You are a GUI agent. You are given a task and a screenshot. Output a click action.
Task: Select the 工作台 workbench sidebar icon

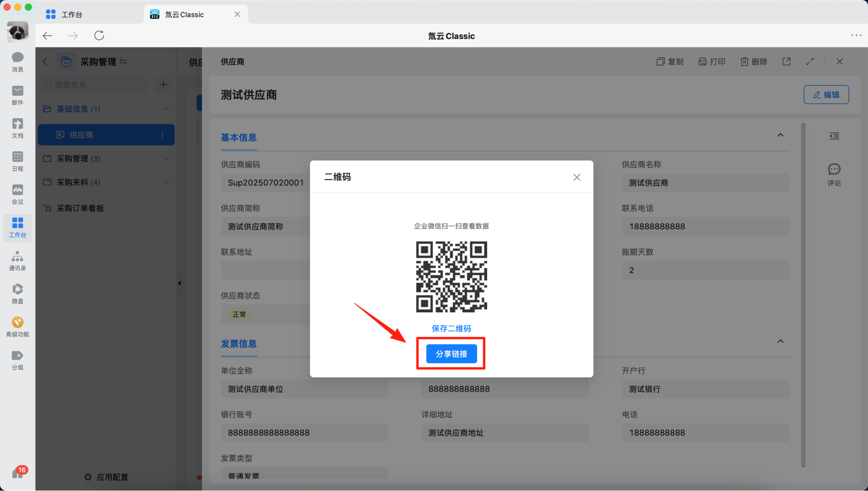point(18,228)
